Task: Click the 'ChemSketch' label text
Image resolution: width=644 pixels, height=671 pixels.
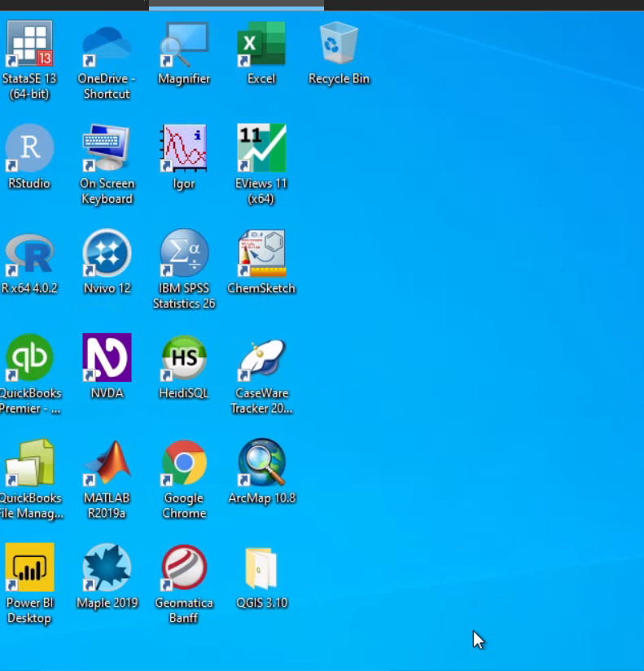Action: 261,288
